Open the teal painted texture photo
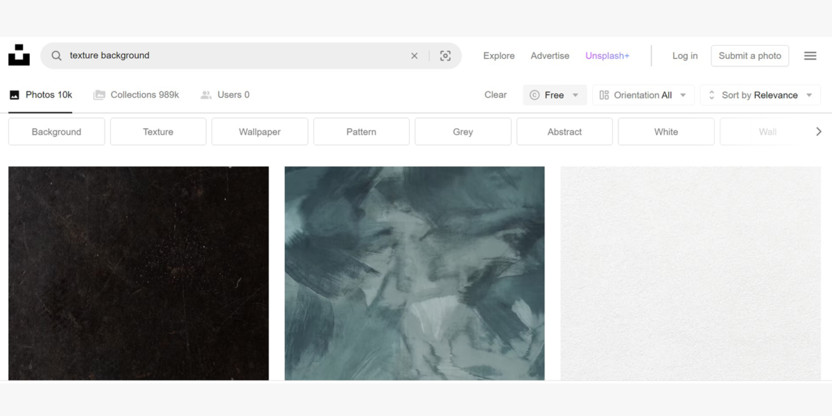The height and width of the screenshot is (416, 832). 414,273
